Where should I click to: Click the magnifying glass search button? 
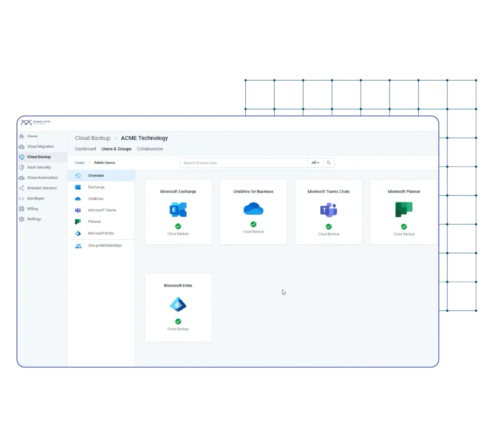coord(328,163)
